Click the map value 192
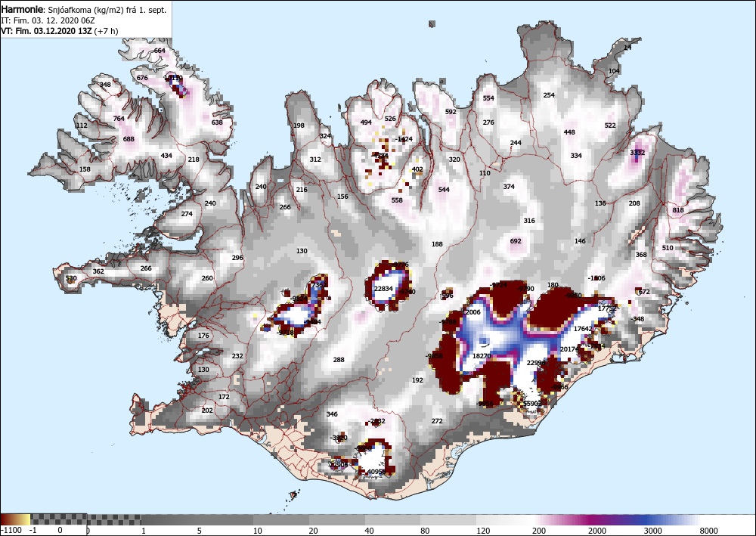This screenshot has height=536, width=756. pyautogui.click(x=417, y=380)
